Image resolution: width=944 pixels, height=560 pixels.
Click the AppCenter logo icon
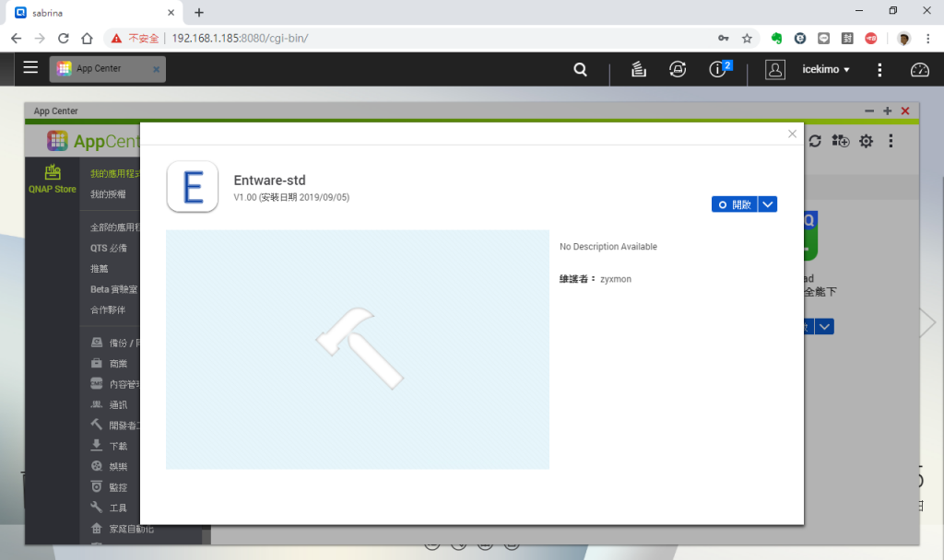[x=57, y=141]
